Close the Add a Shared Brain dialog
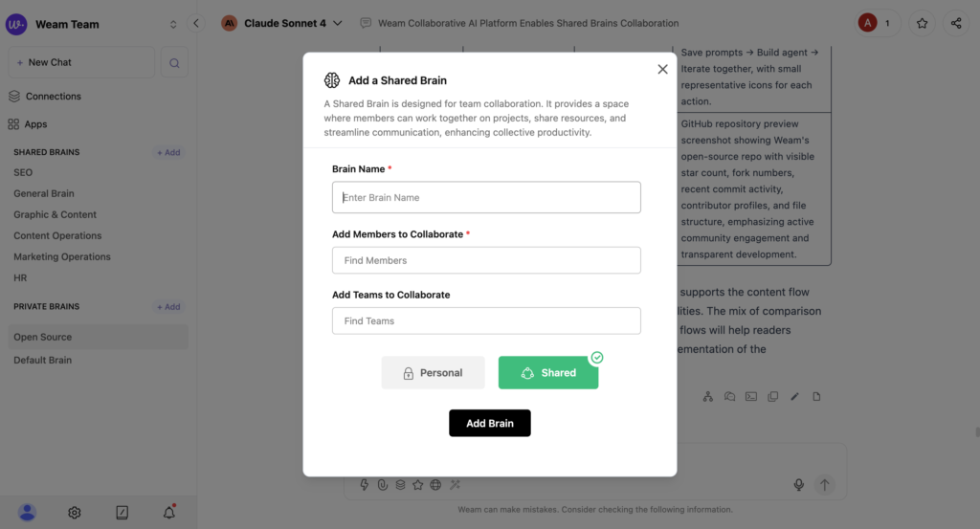Image resolution: width=980 pixels, height=529 pixels. [662, 69]
